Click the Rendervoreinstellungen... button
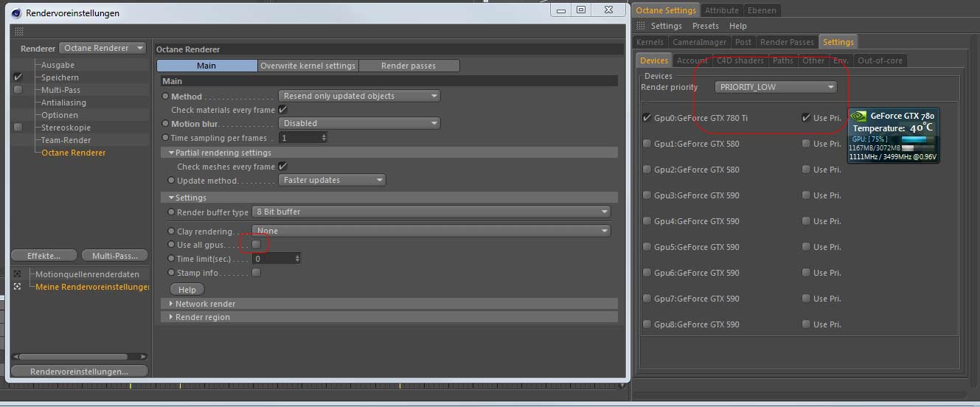 pos(79,371)
